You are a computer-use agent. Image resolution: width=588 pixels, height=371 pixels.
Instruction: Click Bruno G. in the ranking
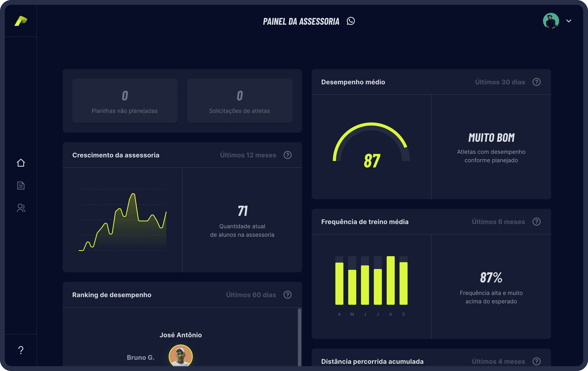140,358
